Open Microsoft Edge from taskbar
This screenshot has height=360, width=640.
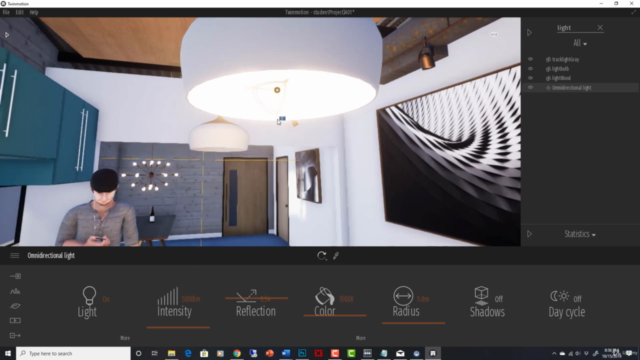click(188, 353)
